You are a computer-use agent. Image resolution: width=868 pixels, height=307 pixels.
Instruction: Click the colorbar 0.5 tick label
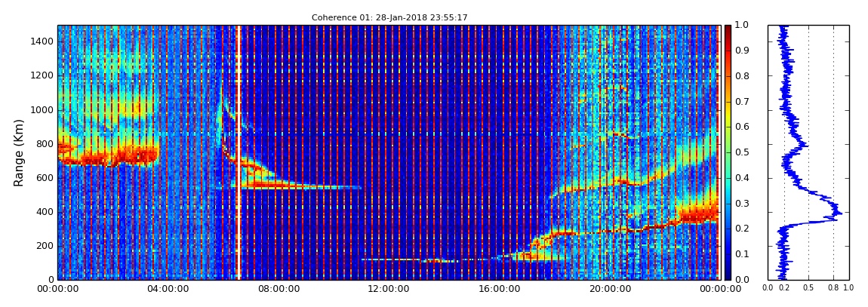click(x=740, y=152)
